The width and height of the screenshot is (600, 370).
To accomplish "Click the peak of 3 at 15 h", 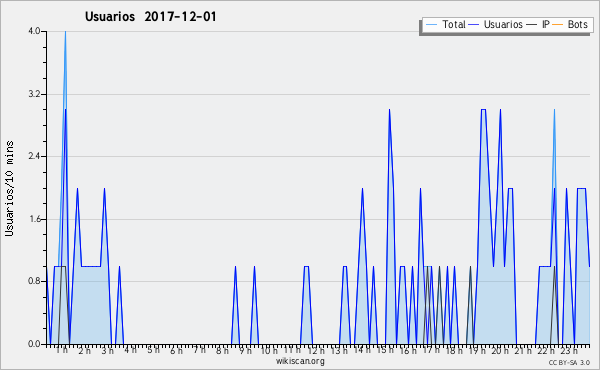I will point(389,110).
